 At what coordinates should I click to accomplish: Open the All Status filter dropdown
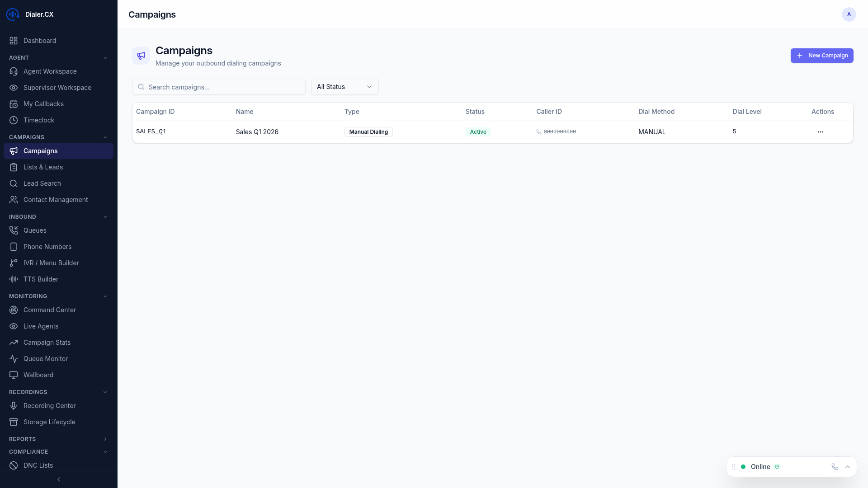click(x=344, y=86)
